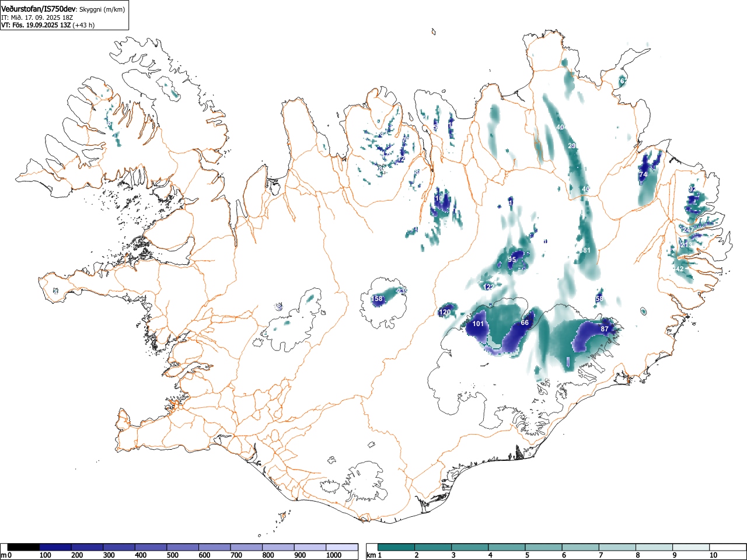
Task: Click the Veðurstofan/IS750dev title text
Action: coord(39,9)
